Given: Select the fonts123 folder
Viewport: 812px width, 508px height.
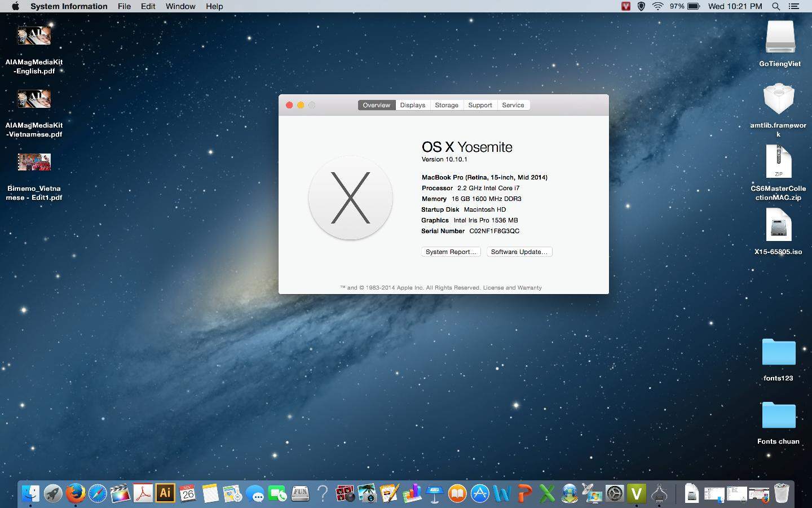Looking at the screenshot, I should pos(778,360).
